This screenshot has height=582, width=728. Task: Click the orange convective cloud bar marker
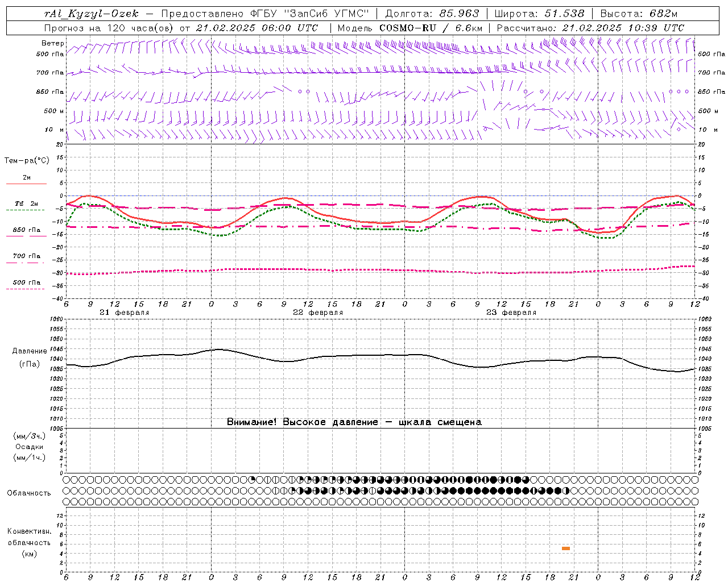(x=566, y=548)
